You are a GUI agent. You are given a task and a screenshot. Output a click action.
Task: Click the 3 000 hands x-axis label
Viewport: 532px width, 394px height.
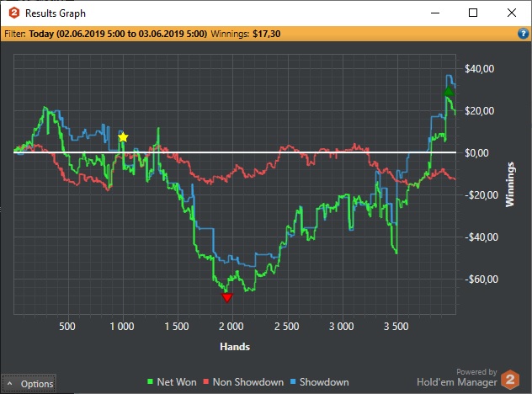pos(341,327)
